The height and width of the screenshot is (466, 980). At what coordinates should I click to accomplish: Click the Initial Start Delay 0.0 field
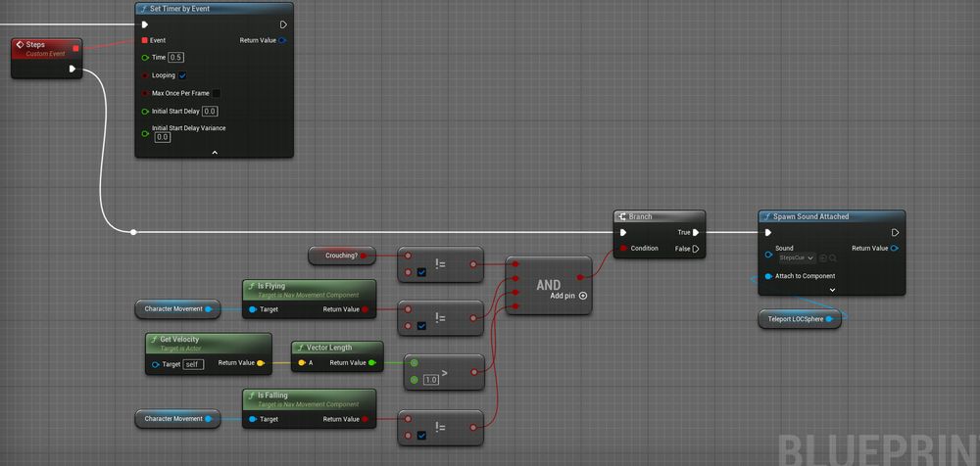click(210, 112)
